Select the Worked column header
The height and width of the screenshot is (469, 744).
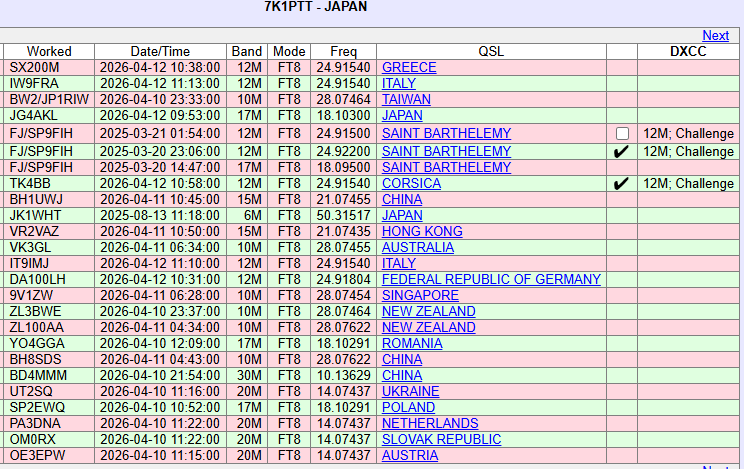(49, 51)
